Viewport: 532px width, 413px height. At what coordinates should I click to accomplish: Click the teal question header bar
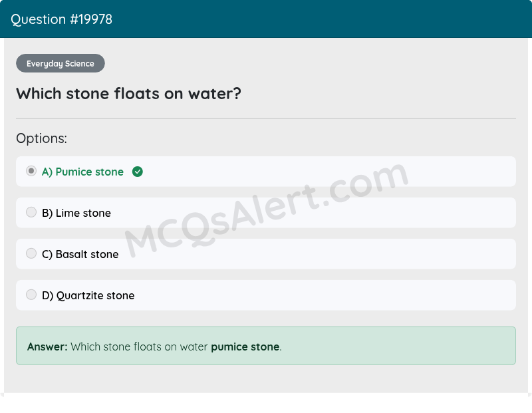point(266,19)
